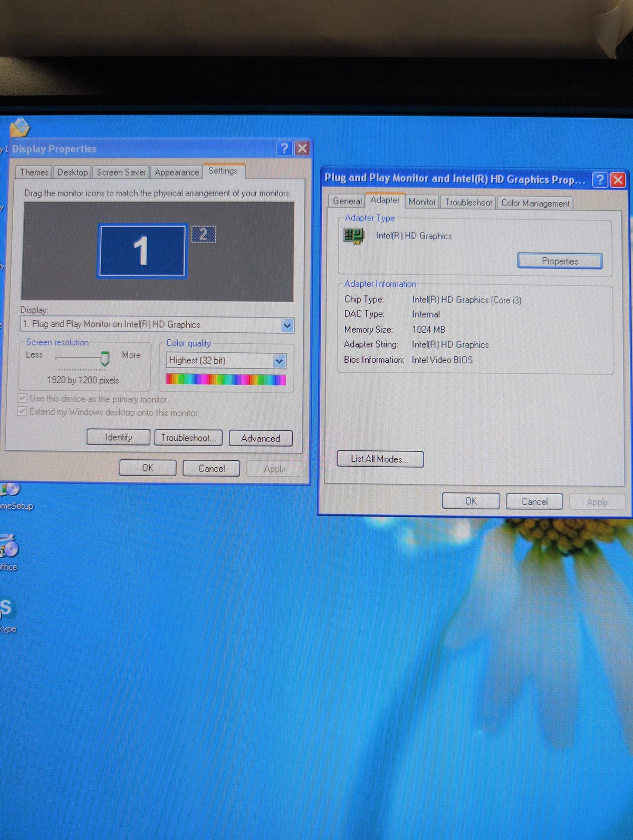Switch to the Themes tab
633x840 pixels.
(x=34, y=172)
